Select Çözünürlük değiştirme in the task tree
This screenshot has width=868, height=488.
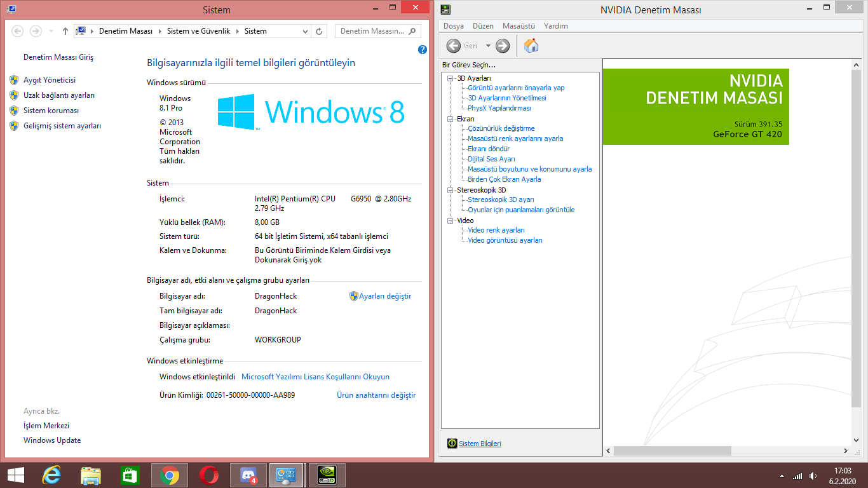tap(501, 128)
